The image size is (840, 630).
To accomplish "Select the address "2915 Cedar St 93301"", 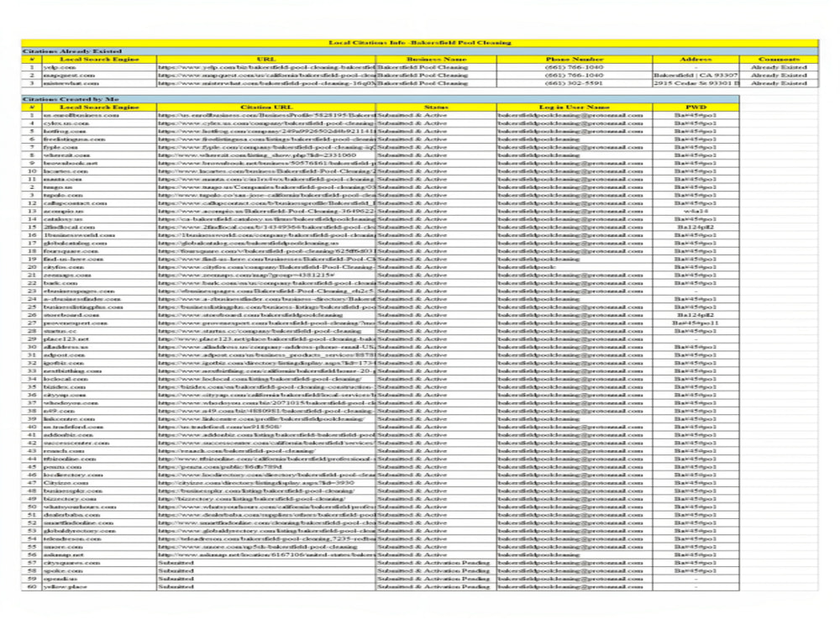I will (696, 83).
